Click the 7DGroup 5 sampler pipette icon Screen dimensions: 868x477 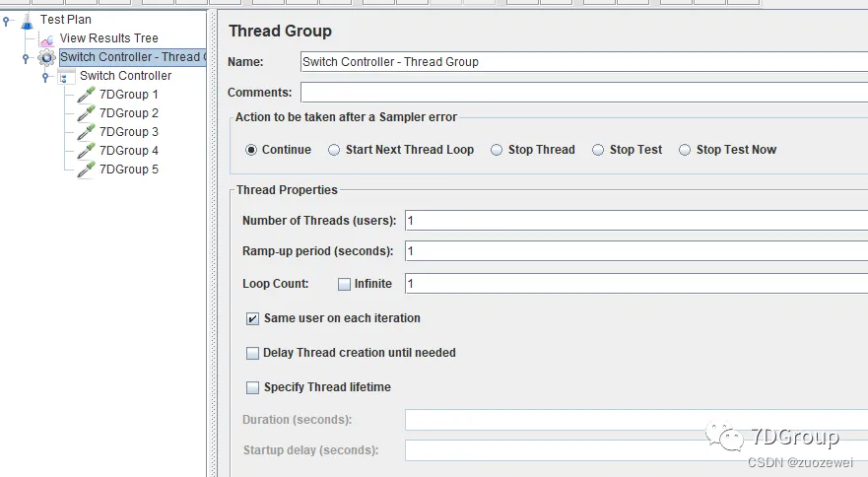pyautogui.click(x=86, y=170)
